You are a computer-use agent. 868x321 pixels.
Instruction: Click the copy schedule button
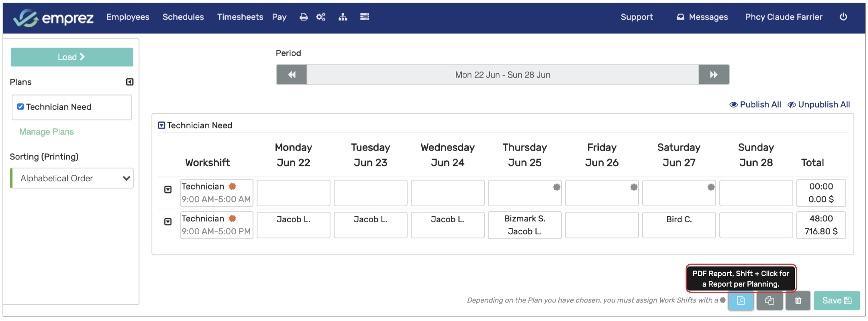[x=770, y=300]
